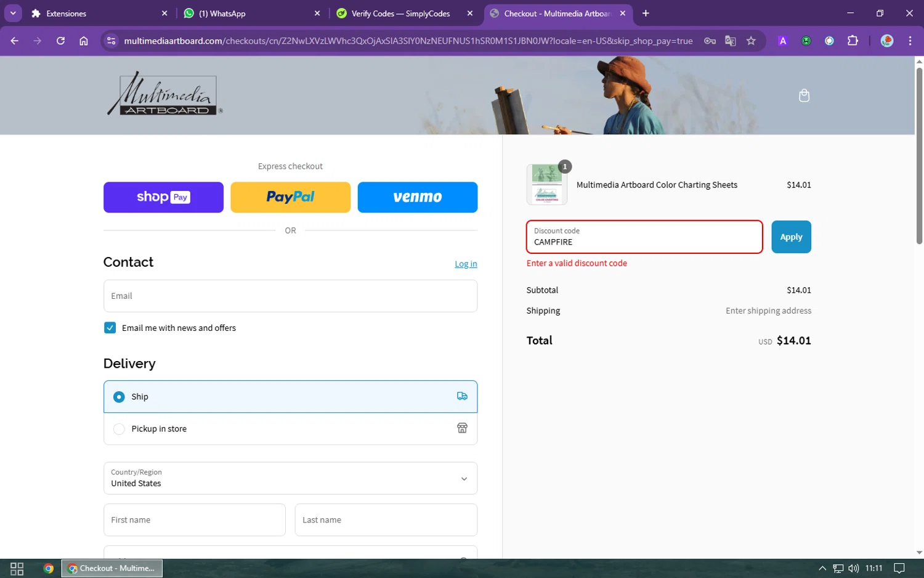Open the Chrome three-dot menu
This screenshot has height=578, width=924.
[x=910, y=41]
